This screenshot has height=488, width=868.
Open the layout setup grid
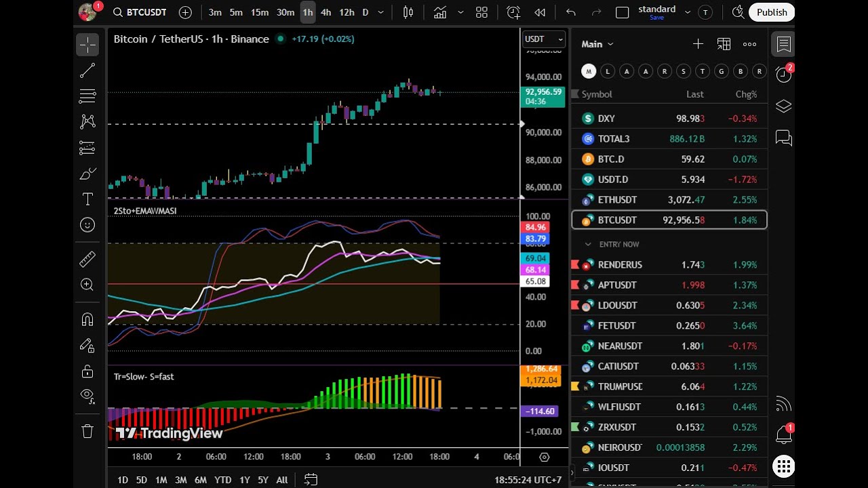(x=482, y=12)
